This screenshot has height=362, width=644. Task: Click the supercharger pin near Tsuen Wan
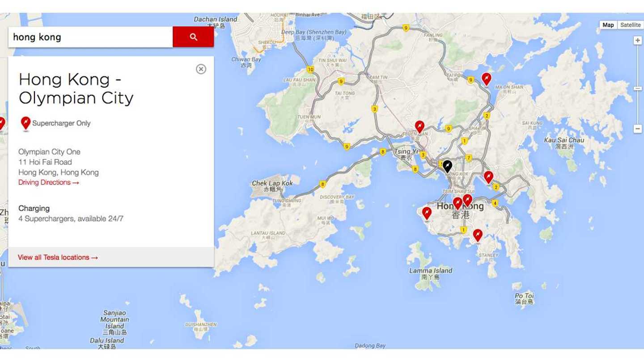point(420,126)
